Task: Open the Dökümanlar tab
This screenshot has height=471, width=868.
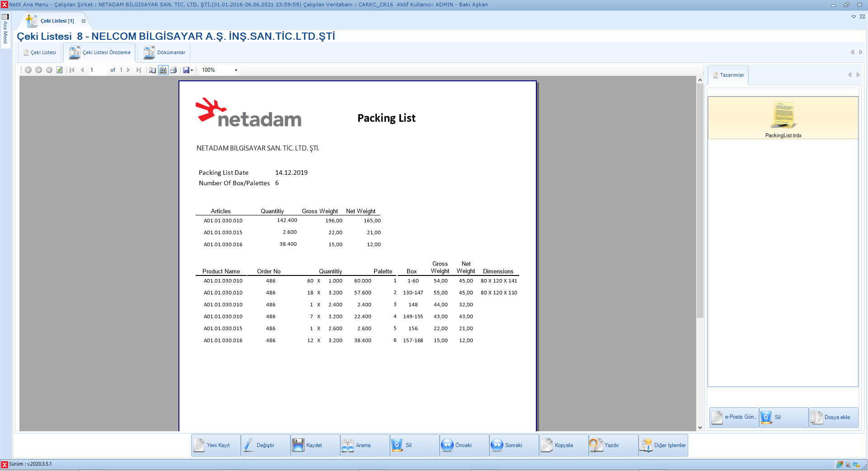Action: pos(165,52)
